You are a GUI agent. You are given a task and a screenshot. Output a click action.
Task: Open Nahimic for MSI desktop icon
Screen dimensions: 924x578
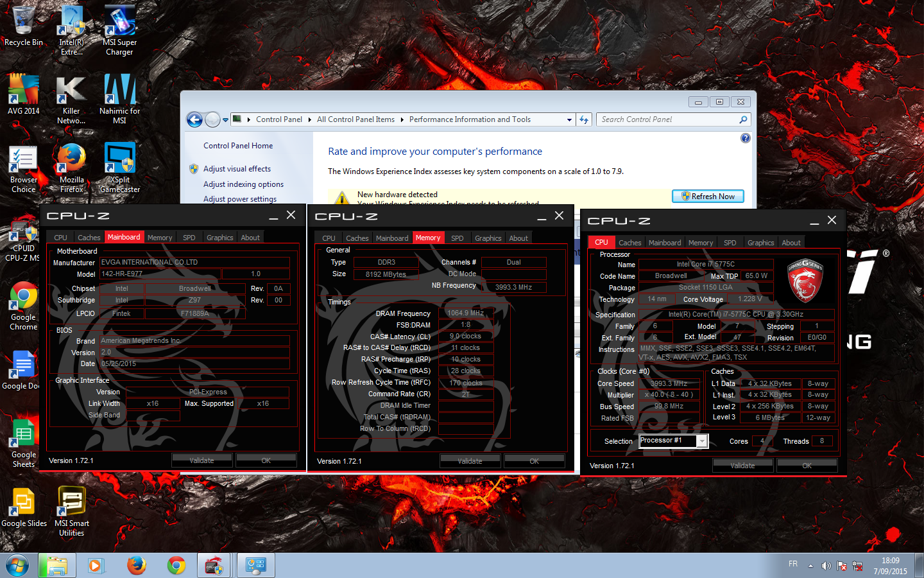(x=119, y=92)
